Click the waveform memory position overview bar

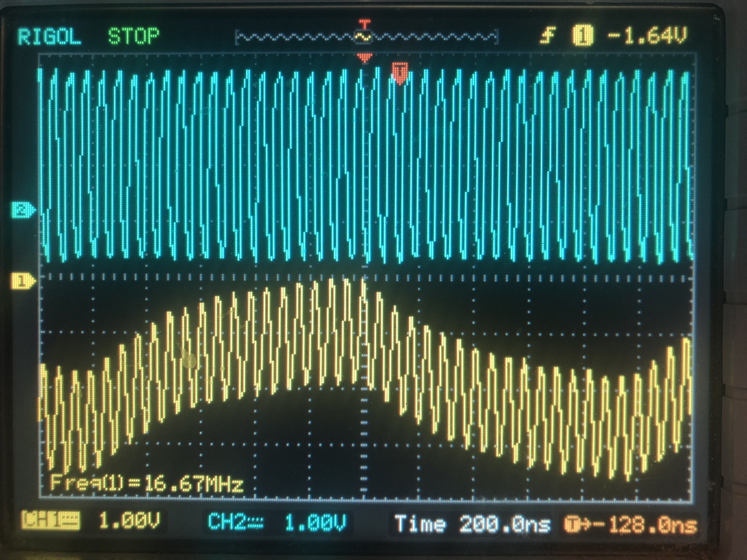tap(367, 37)
